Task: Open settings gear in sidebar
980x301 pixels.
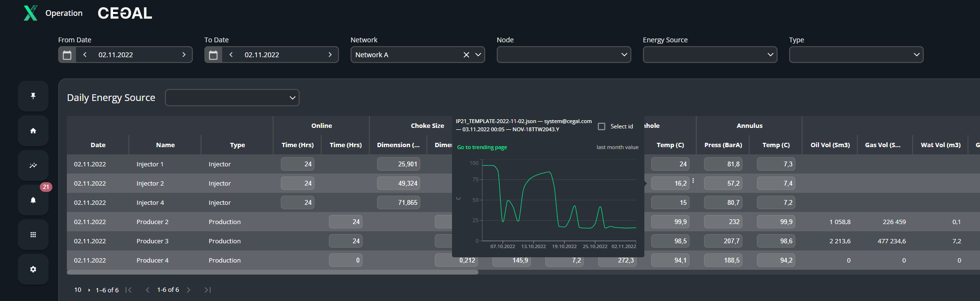Action: point(33,269)
